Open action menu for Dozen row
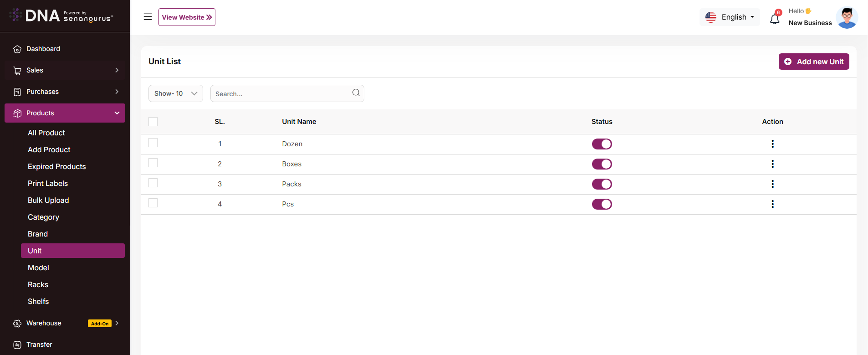868x355 pixels. (772, 144)
